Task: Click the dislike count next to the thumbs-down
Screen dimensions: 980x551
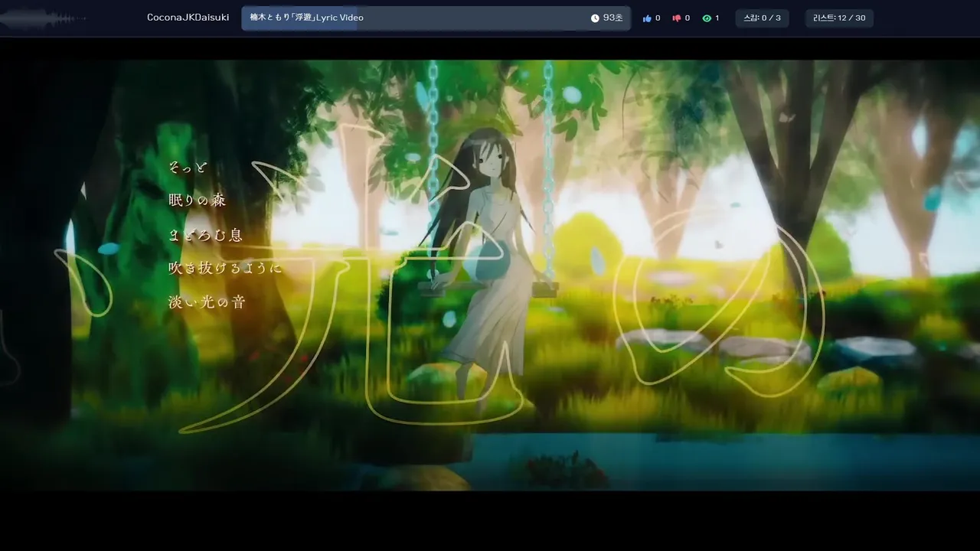Action: 687,18
